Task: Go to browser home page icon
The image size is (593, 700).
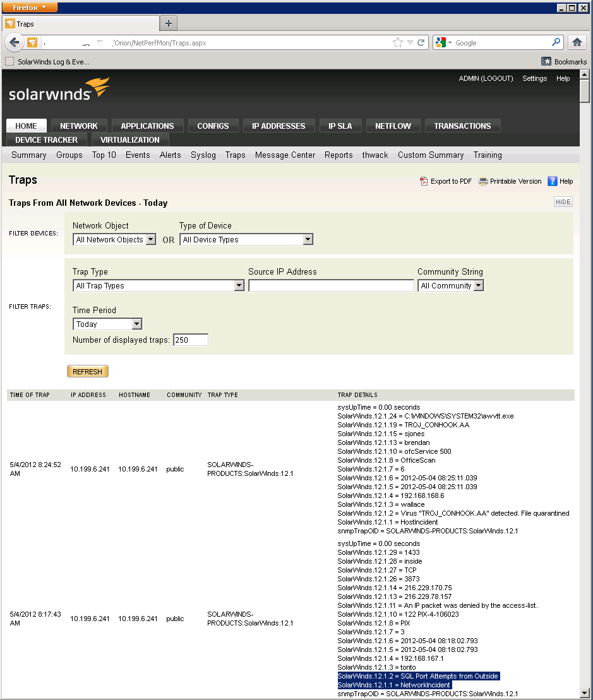Action: (577, 42)
